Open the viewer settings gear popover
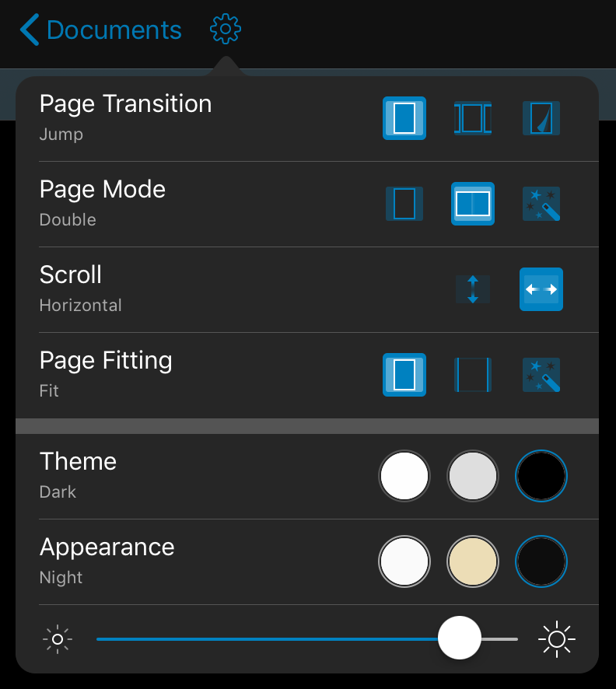The image size is (616, 689). coord(225,30)
